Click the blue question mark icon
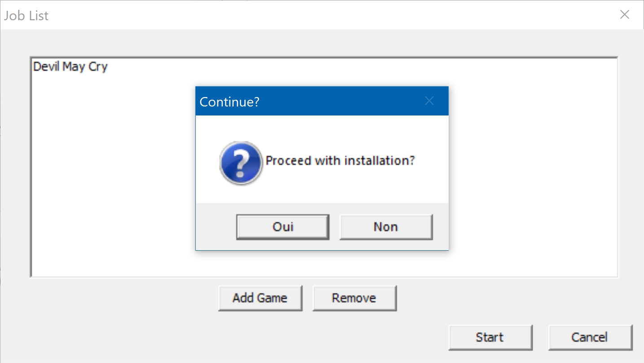This screenshot has height=363, width=644. coord(241,163)
